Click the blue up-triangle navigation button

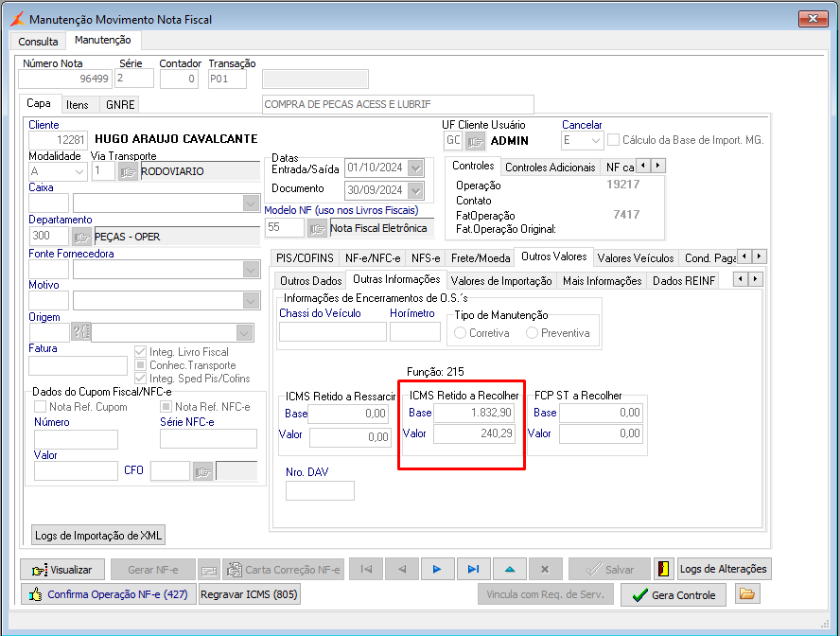click(510, 570)
